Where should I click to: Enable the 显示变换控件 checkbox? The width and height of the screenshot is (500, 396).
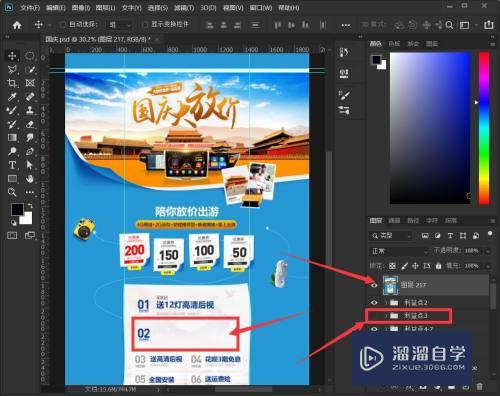pos(145,25)
